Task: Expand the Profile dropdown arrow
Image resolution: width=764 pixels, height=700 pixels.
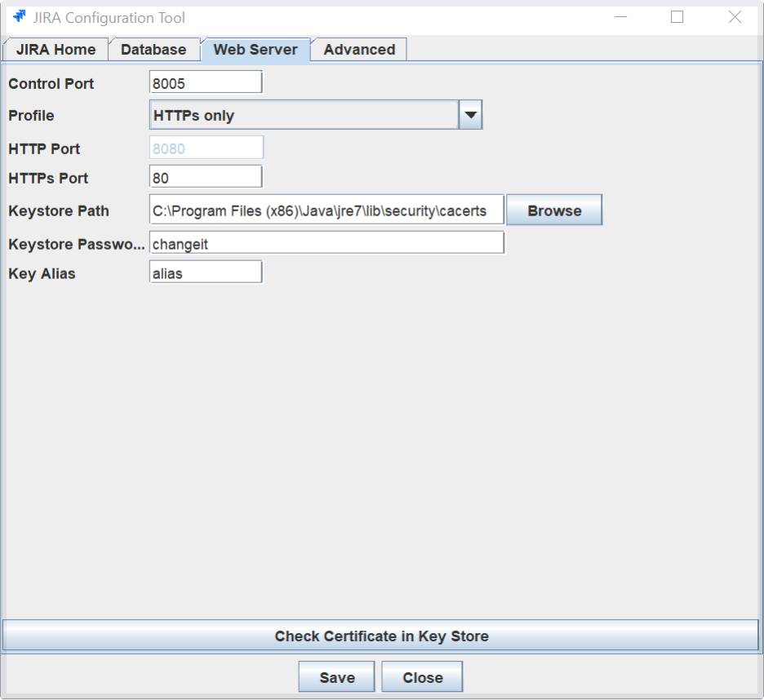Action: tap(471, 116)
